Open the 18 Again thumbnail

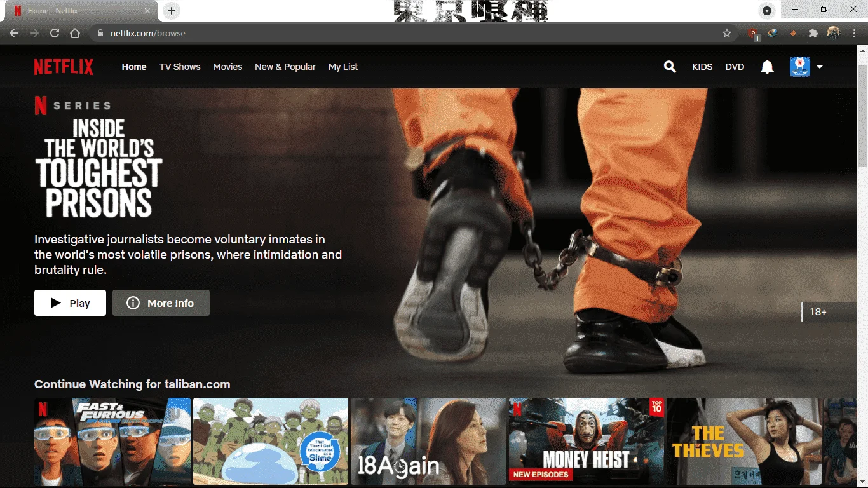[x=428, y=442]
